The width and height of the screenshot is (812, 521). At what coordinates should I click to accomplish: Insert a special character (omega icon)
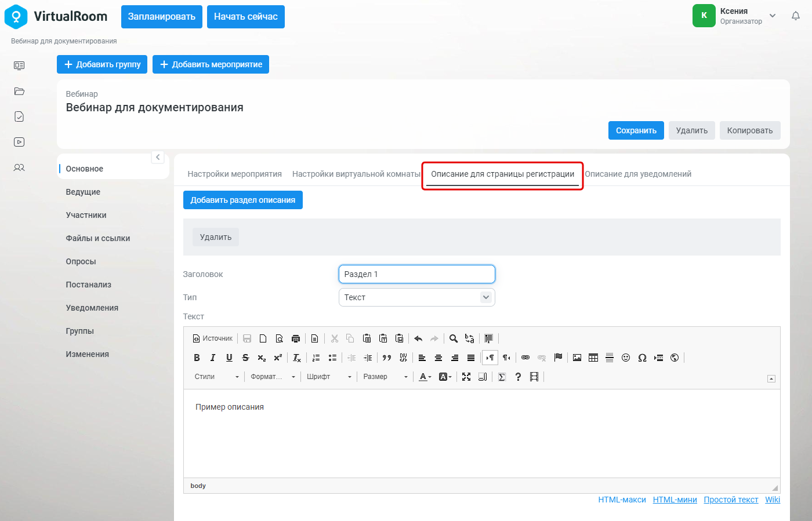click(642, 358)
